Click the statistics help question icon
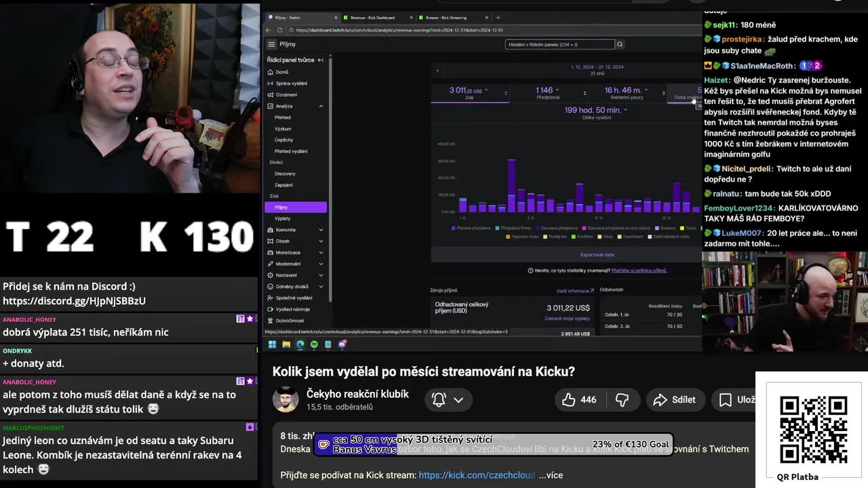The image size is (868, 488). tap(530, 270)
